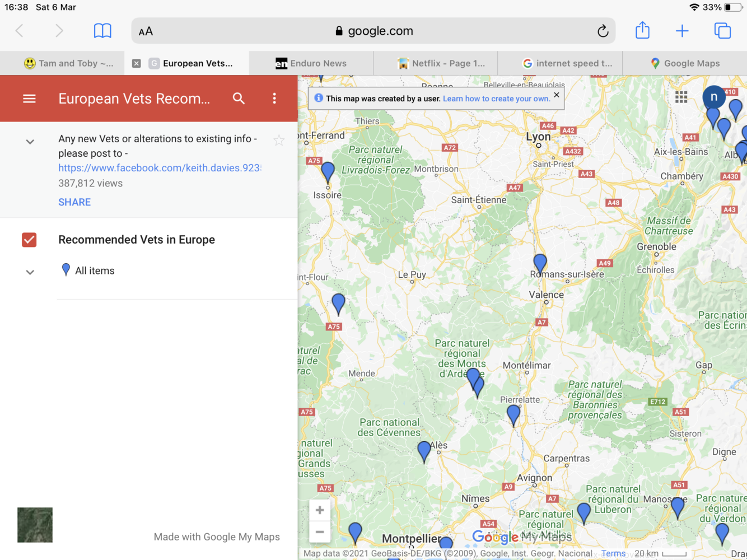Viewport: 747px width, 560px height.
Task: Open the hamburger menu in red header
Action: click(x=29, y=99)
